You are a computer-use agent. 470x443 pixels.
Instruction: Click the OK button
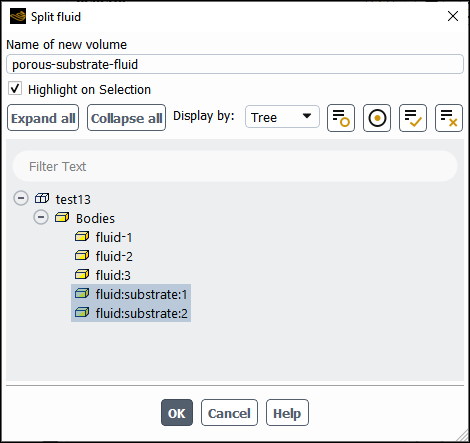[x=177, y=413]
